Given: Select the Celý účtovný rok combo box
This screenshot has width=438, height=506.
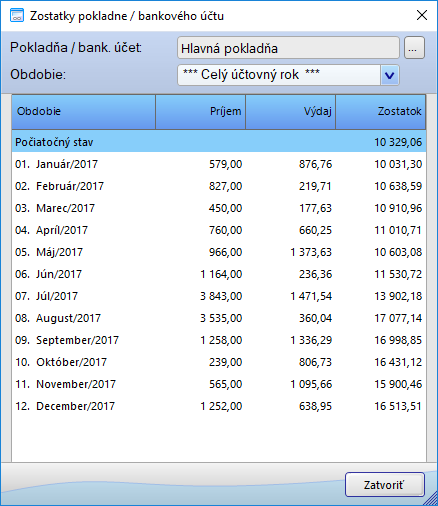Looking at the screenshot, I should coord(288,75).
